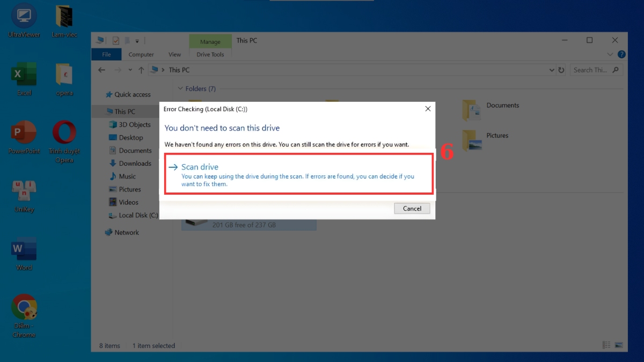Select Network in the navigation pane
644x362 pixels.
click(122, 232)
